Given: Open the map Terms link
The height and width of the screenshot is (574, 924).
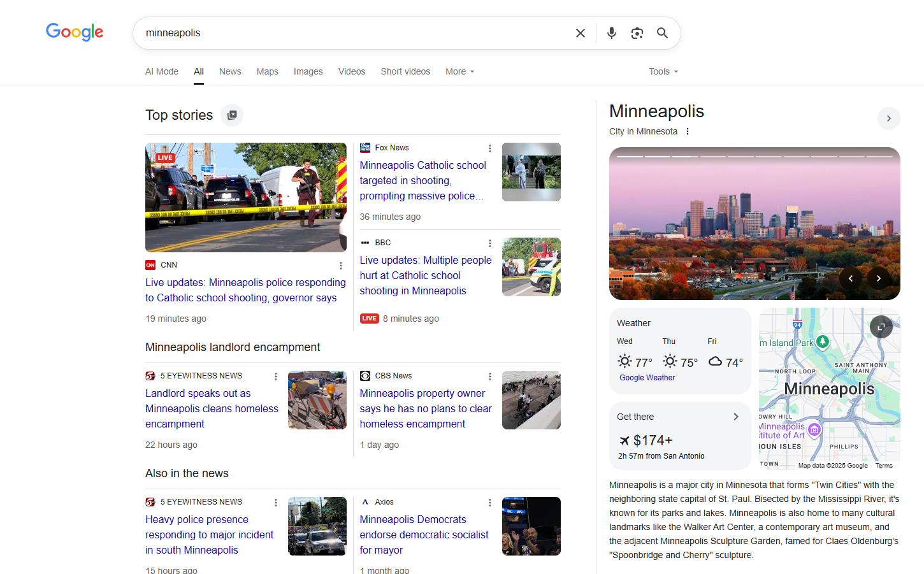Looking at the screenshot, I should [x=884, y=466].
